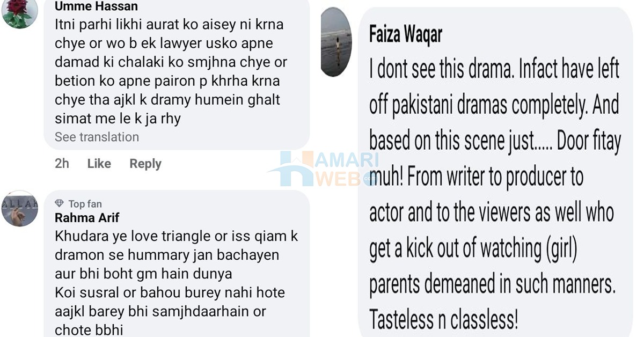Open Umme Hassan's profile name link
644x337 pixels.
click(96, 6)
